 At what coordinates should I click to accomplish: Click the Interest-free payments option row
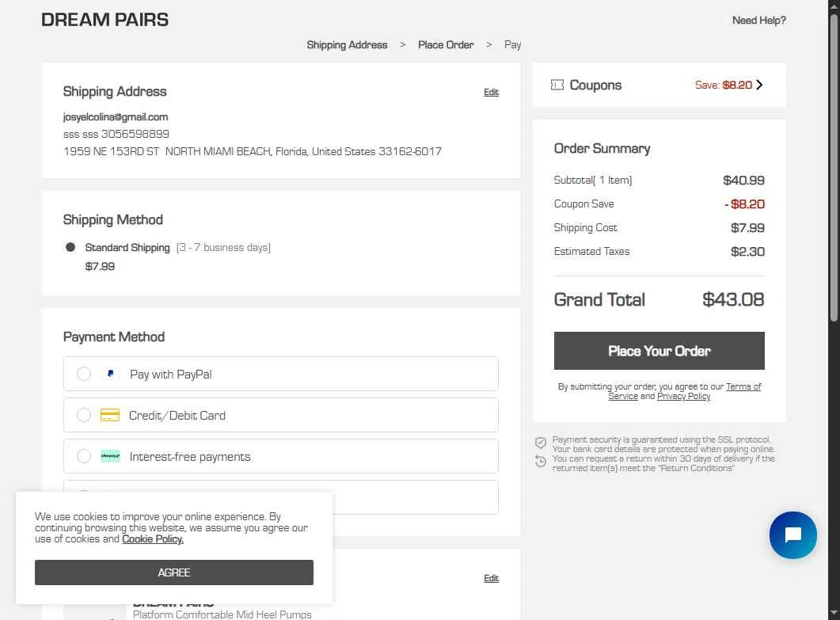click(281, 456)
